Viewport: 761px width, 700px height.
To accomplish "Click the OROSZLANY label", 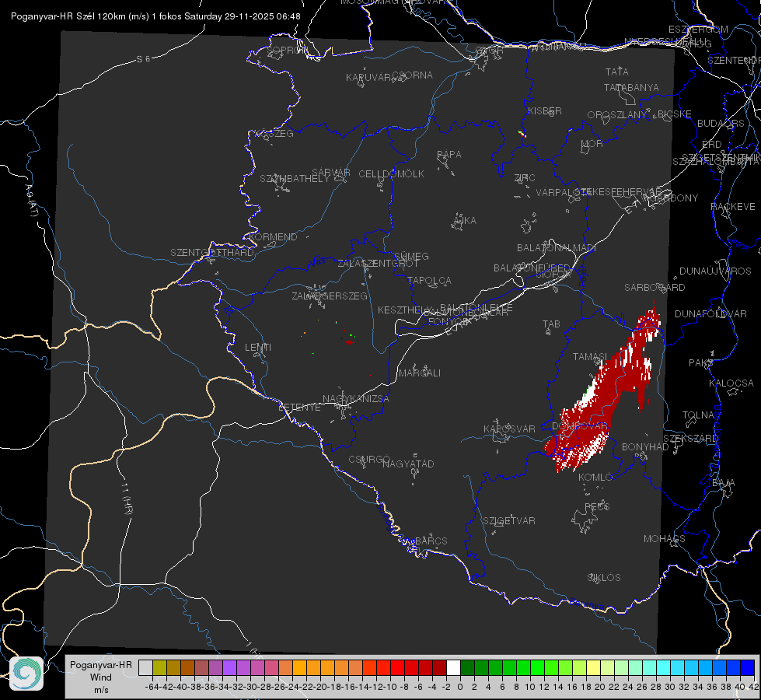I will coord(617,115).
